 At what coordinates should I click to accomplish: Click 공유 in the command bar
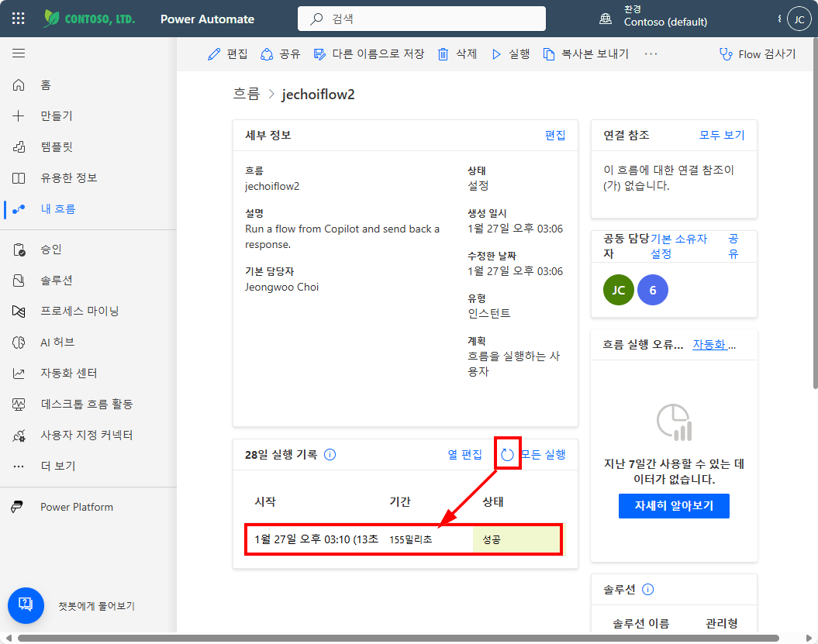(281, 53)
